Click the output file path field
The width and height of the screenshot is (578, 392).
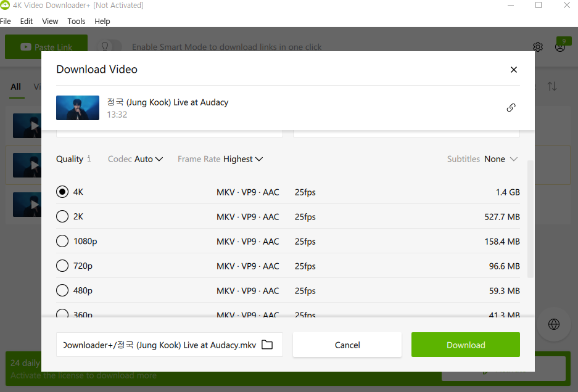pyautogui.click(x=170, y=345)
